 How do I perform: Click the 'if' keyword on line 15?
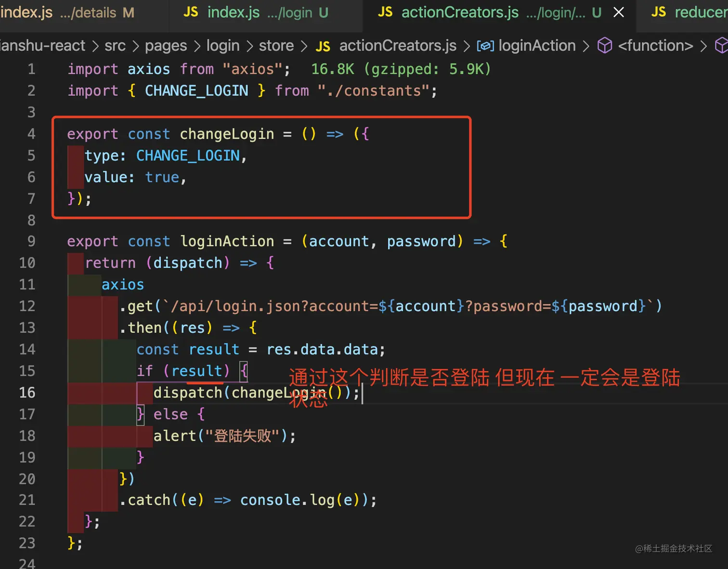[144, 371]
